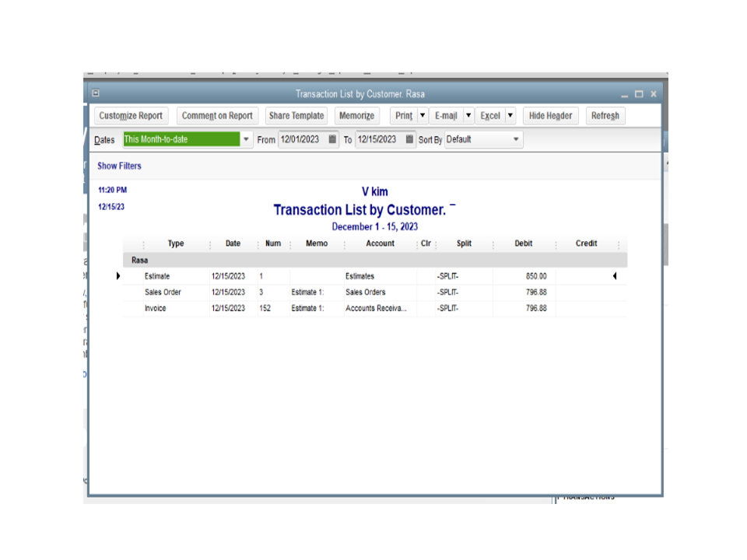Expand the Print dropdown arrow
Screen dimensions: 747x560
point(423,116)
